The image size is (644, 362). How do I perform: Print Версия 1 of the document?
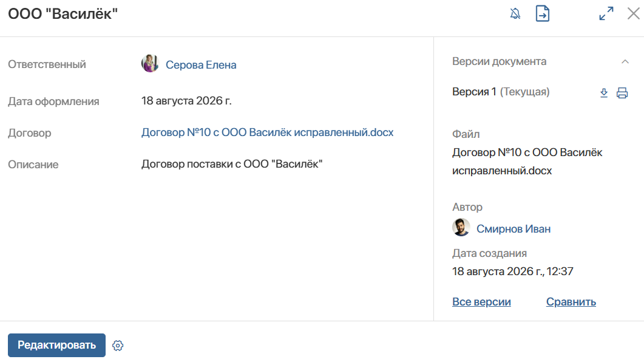[622, 93]
